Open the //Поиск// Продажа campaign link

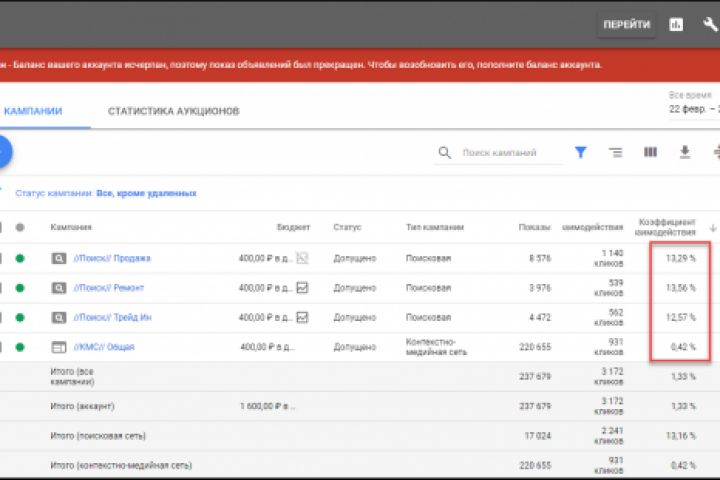(114, 258)
